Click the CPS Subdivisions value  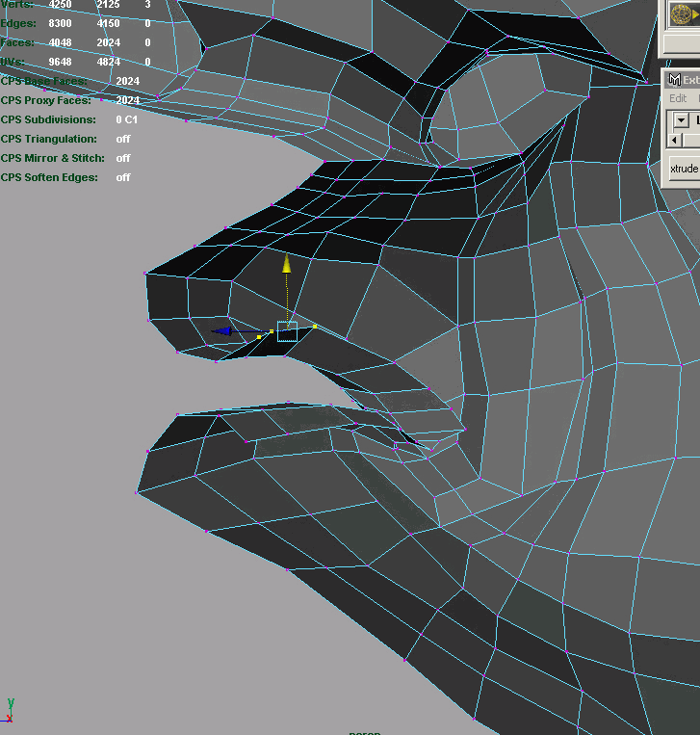pyautogui.click(x=126, y=119)
